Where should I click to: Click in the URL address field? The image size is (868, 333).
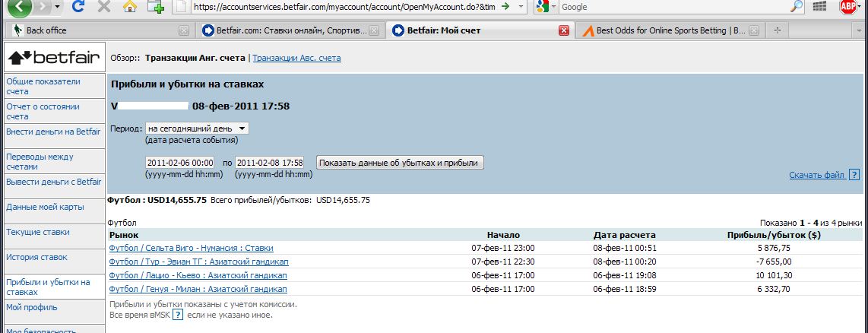coord(344,7)
